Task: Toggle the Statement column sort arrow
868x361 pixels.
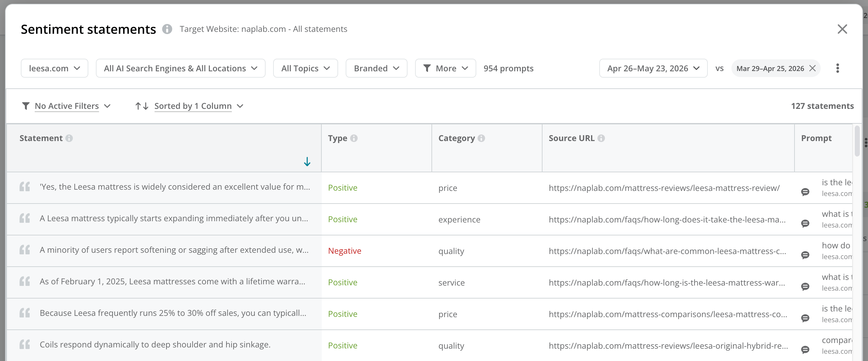Action: [x=307, y=162]
